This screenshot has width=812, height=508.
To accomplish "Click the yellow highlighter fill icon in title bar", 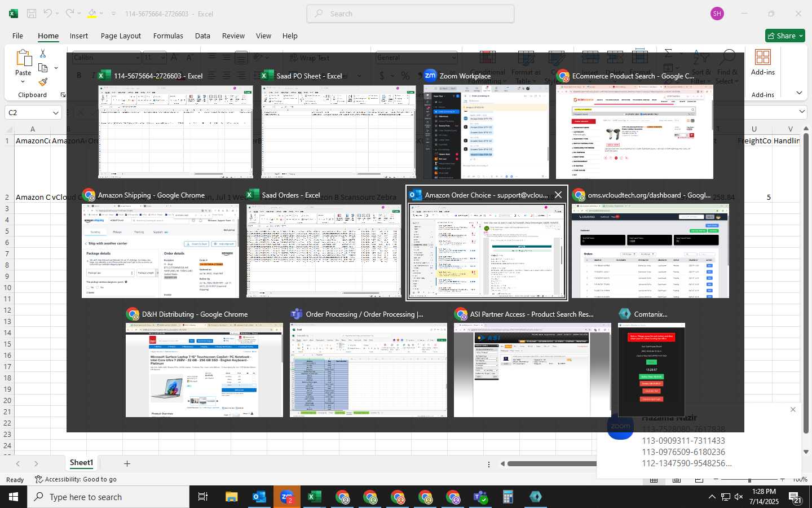I will (x=92, y=14).
